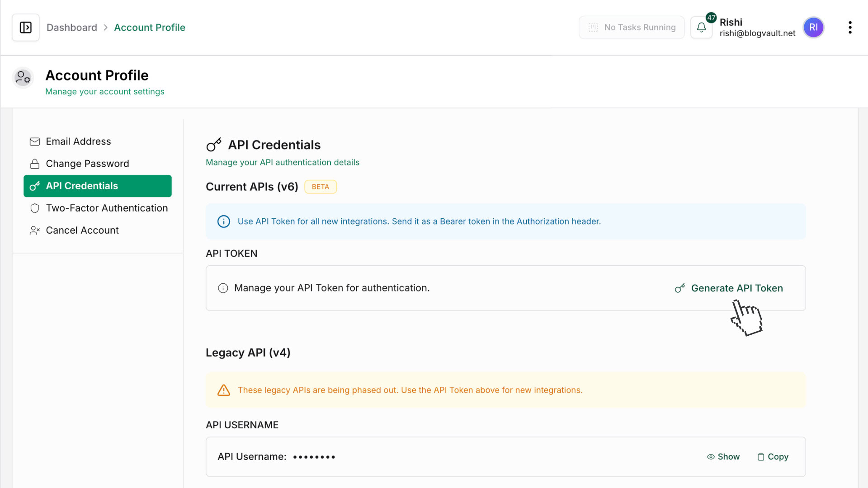Click the No Tasks Running status indicator
This screenshot has width=868, height=488.
[x=632, y=28]
